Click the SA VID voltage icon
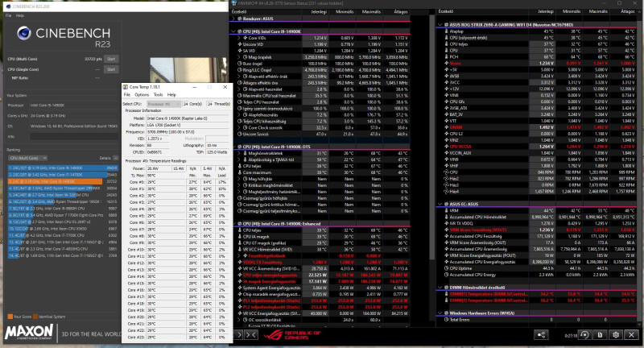 (x=239, y=51)
